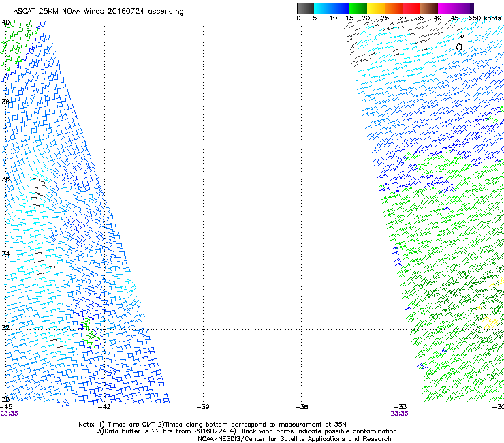
Task: Pick the brown 35-40 knots color segment
Action: 429,8
